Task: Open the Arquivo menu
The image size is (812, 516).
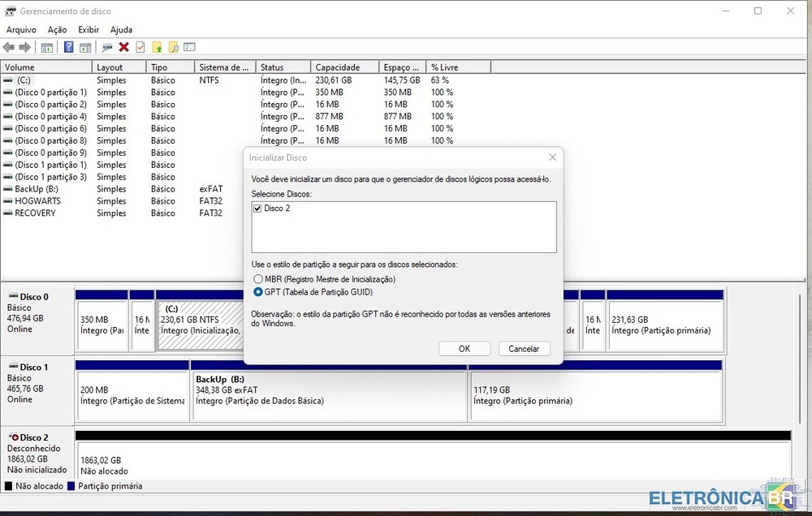Action: (x=21, y=30)
